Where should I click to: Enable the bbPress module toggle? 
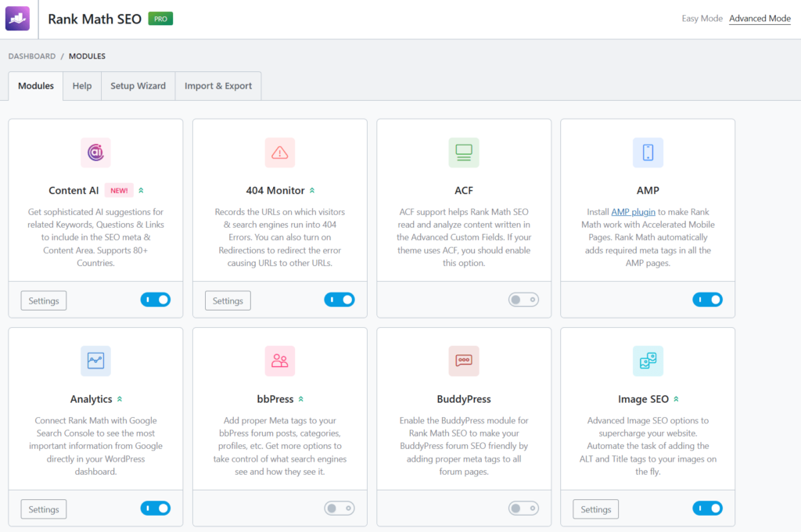pos(339,508)
